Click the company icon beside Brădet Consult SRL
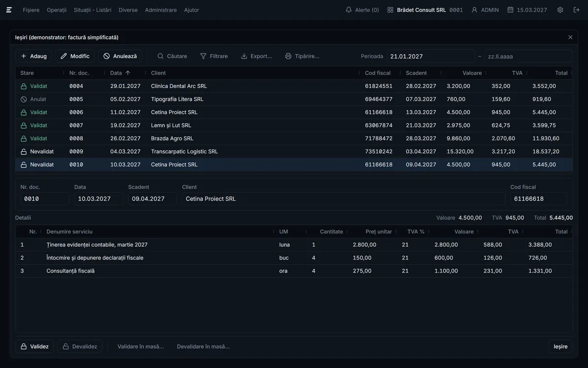 click(x=391, y=10)
